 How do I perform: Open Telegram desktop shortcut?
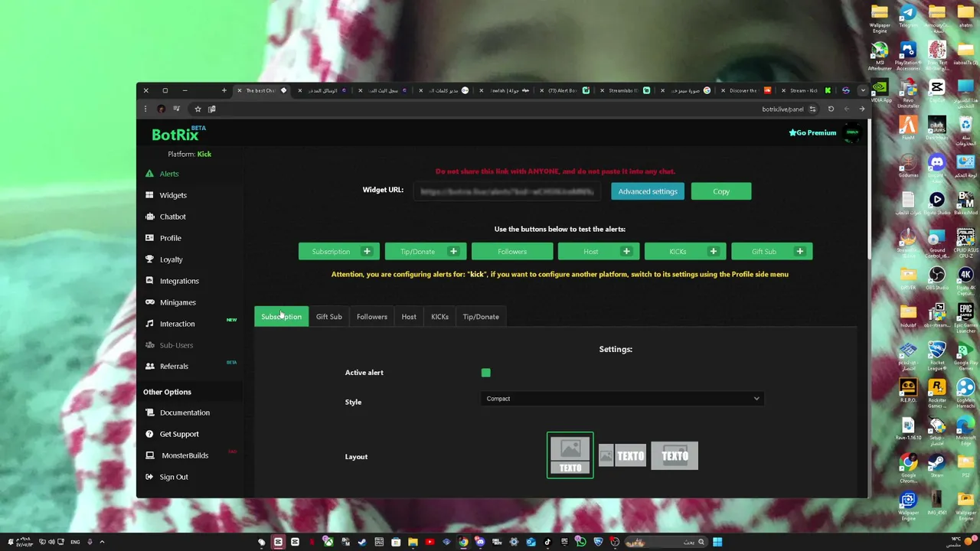pos(908,17)
